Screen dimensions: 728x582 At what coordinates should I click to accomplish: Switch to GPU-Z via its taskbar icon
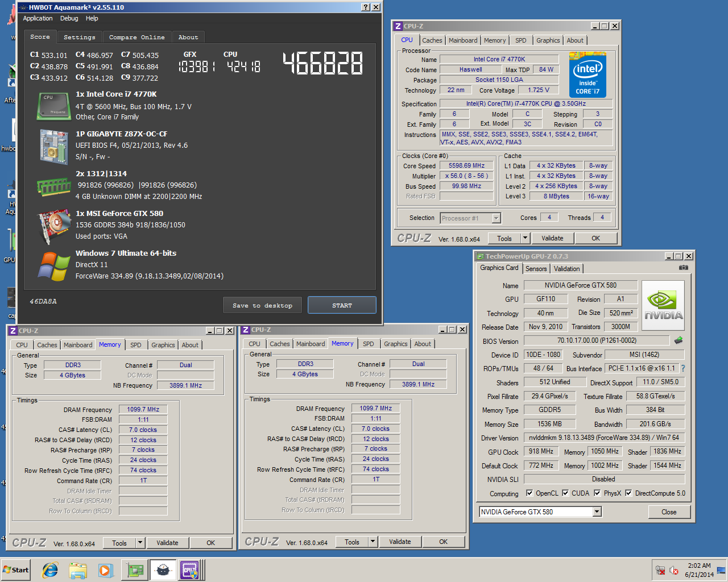[135, 570]
